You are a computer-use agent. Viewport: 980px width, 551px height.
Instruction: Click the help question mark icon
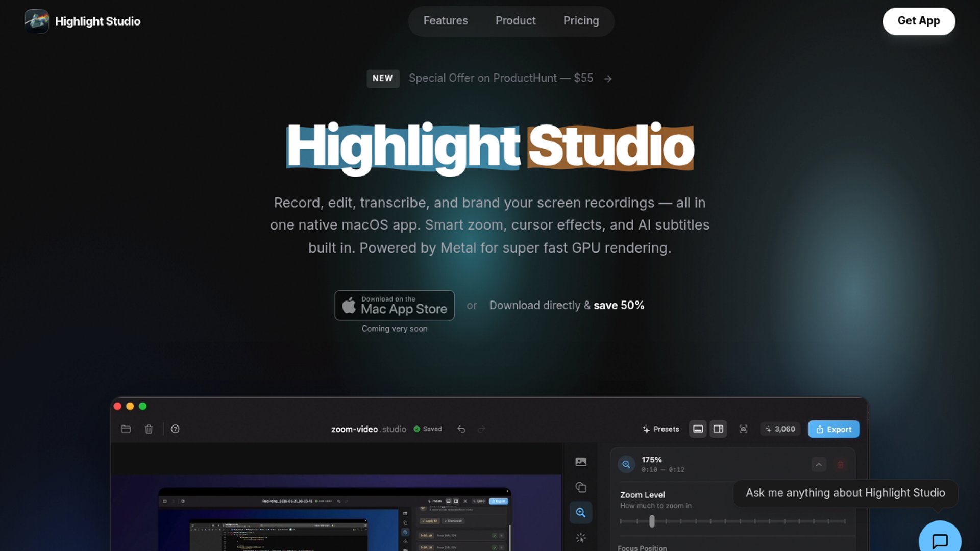point(175,429)
